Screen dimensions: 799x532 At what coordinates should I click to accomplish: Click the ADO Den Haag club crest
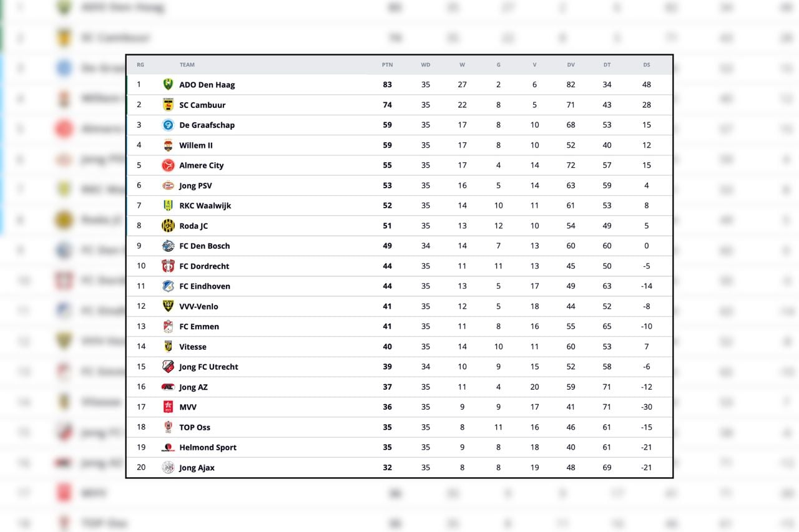coord(167,84)
